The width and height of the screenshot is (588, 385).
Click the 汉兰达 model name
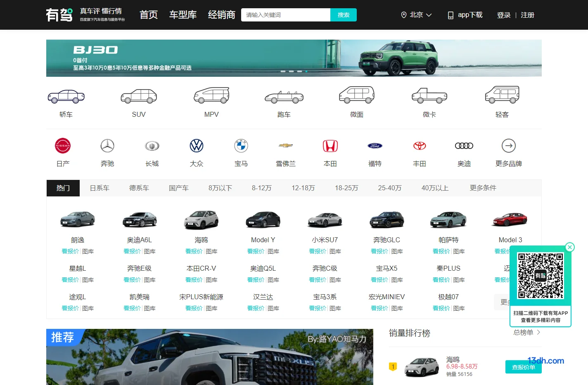pyautogui.click(x=263, y=297)
